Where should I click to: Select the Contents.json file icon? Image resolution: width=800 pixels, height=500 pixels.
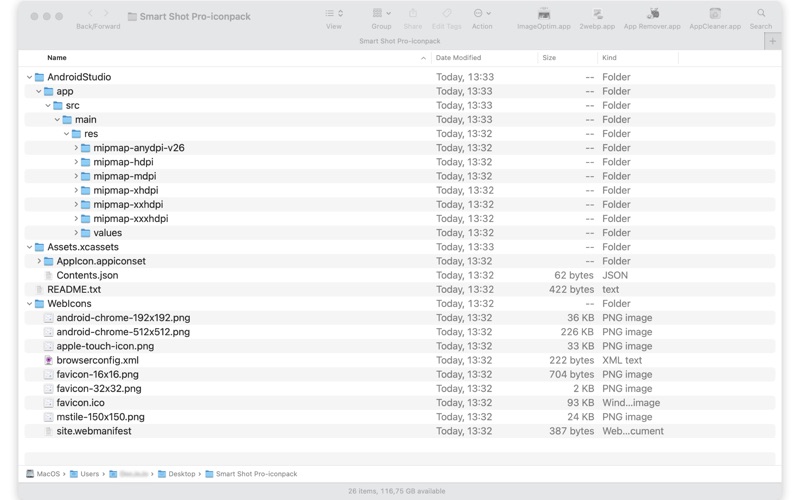click(48, 276)
